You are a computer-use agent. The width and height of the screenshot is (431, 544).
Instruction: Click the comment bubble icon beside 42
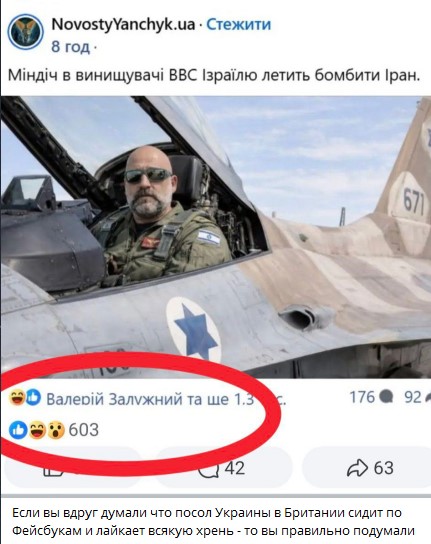click(x=208, y=470)
